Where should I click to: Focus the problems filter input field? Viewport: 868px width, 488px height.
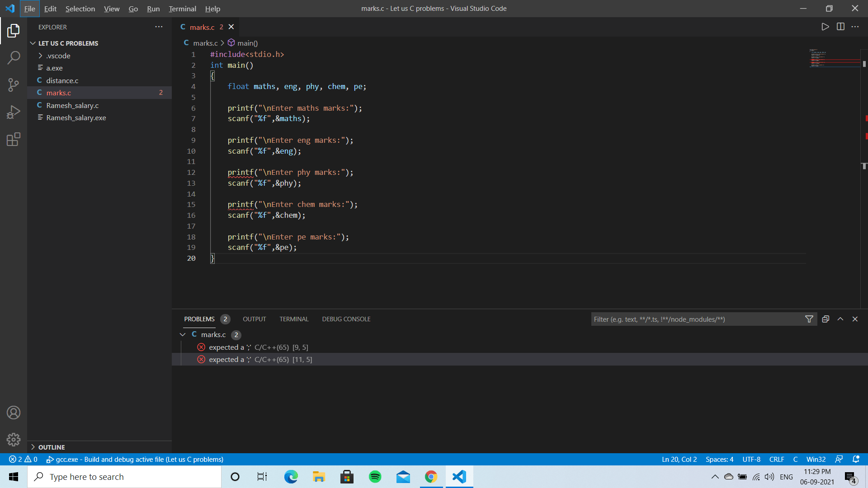(696, 319)
